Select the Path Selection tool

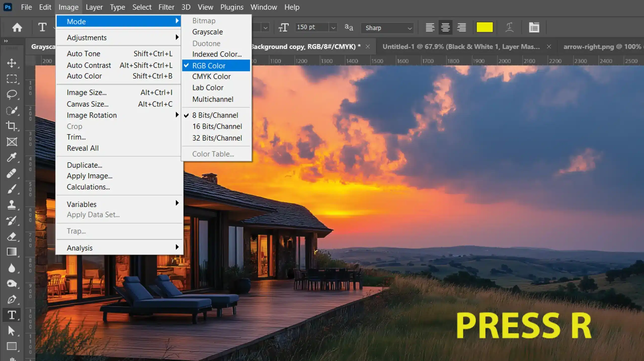click(x=12, y=331)
